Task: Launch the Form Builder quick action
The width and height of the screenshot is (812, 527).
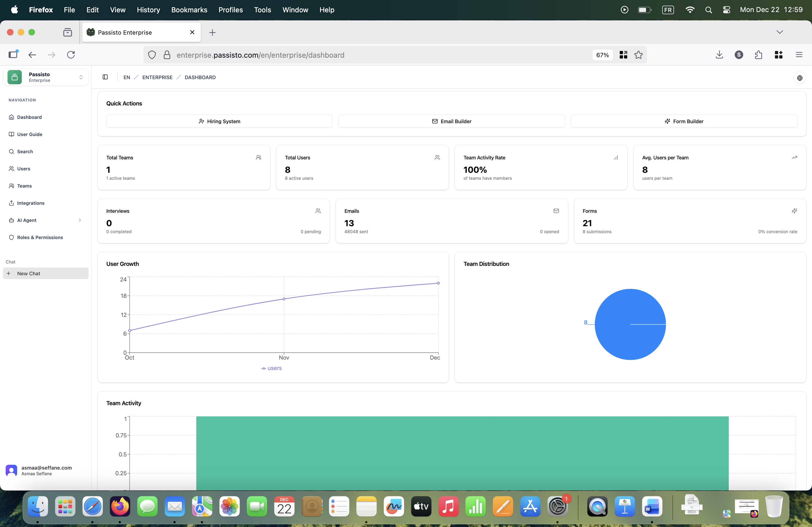Action: coord(684,121)
